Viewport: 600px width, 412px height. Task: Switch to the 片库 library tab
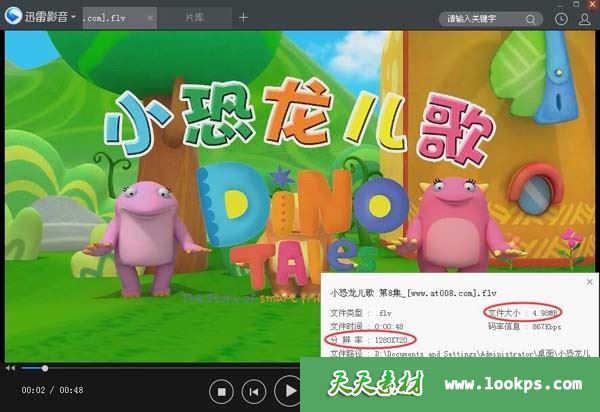[x=196, y=18]
